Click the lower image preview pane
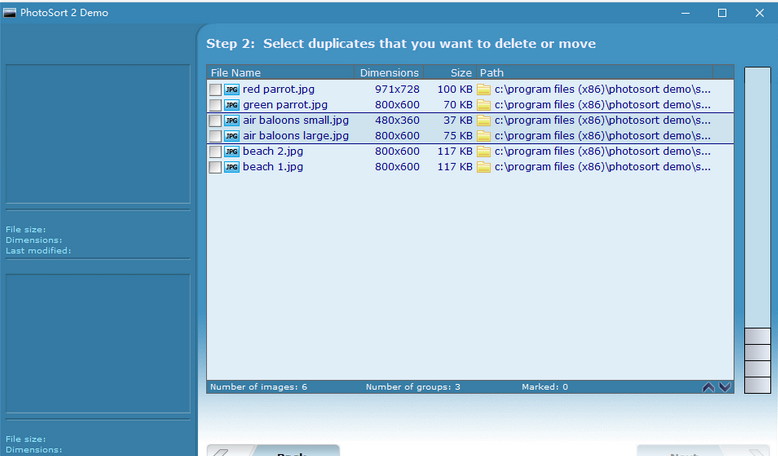The image size is (778, 456). coord(98,343)
